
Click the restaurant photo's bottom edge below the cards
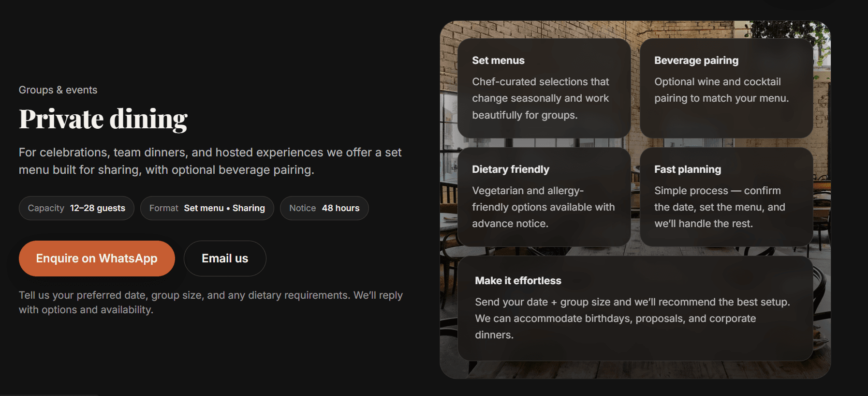(x=635, y=370)
